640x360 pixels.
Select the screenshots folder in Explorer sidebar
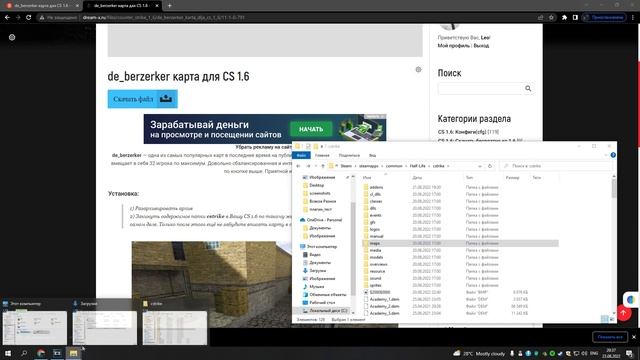pyautogui.click(x=320, y=193)
